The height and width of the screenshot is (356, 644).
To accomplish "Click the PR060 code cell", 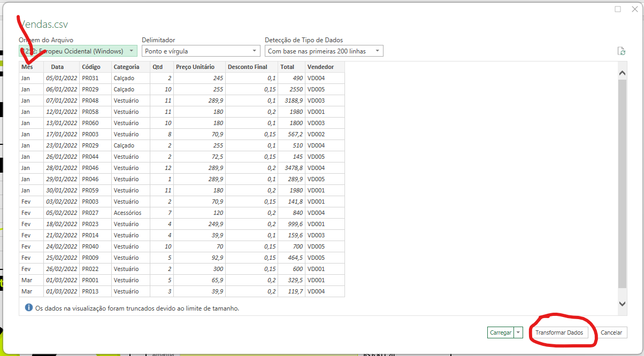I will (x=96, y=123).
